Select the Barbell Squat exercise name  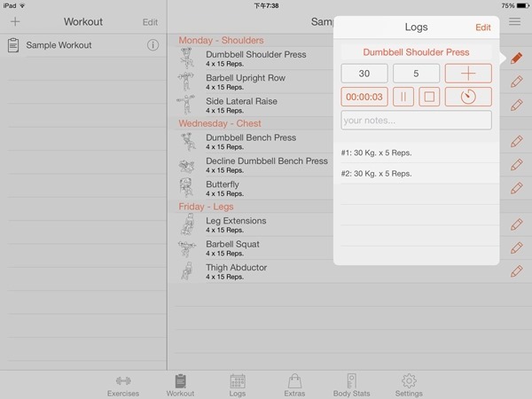click(x=232, y=244)
